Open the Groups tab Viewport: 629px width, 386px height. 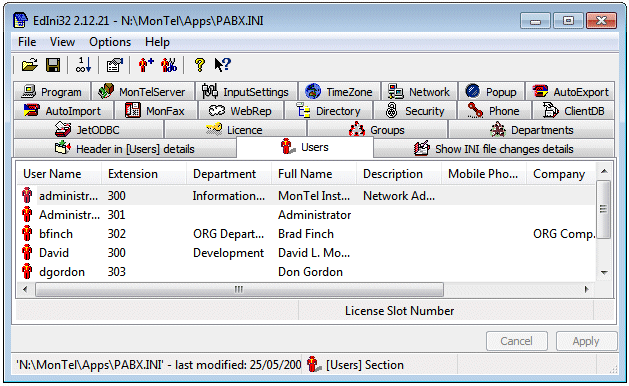(x=377, y=129)
